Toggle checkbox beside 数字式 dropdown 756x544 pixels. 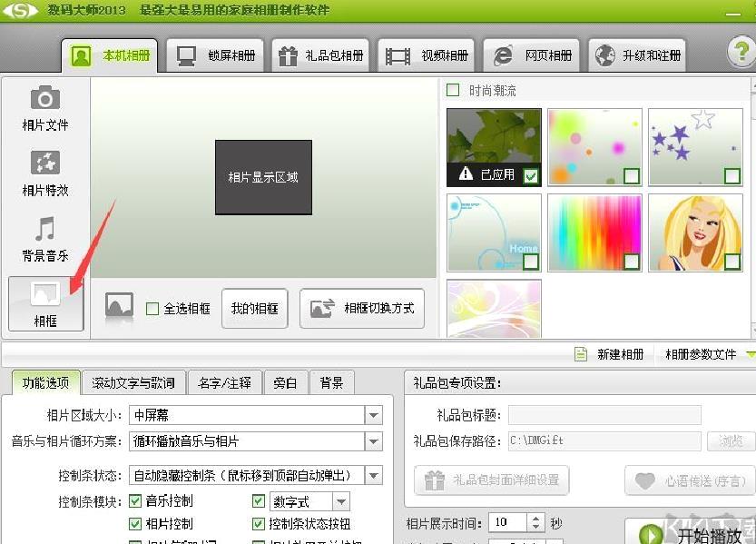click(259, 501)
